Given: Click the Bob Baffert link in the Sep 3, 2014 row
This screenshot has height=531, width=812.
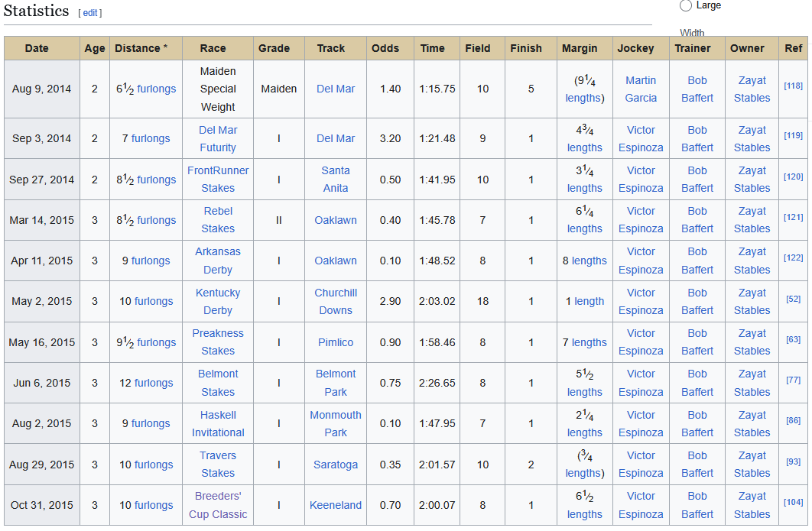Looking at the screenshot, I should [697, 139].
